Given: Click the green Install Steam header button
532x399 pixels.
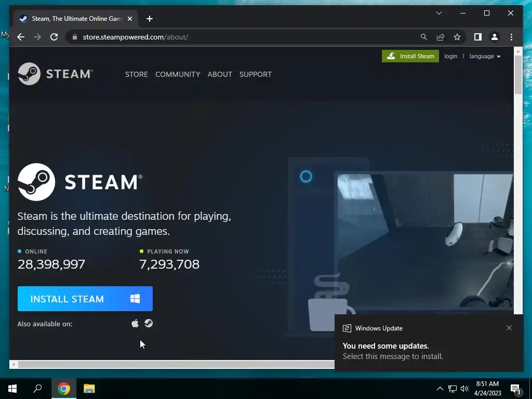Looking at the screenshot, I should [x=410, y=56].
